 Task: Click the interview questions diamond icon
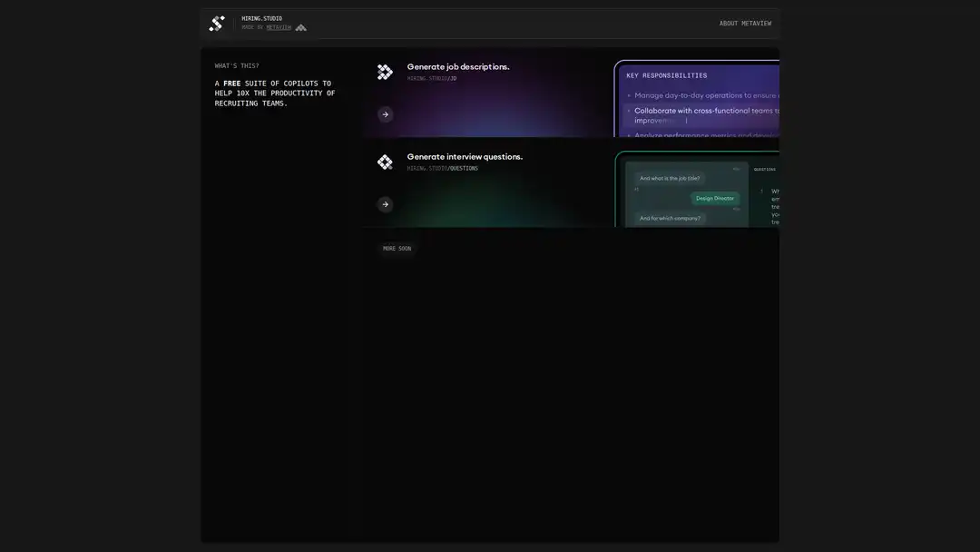[x=385, y=162]
